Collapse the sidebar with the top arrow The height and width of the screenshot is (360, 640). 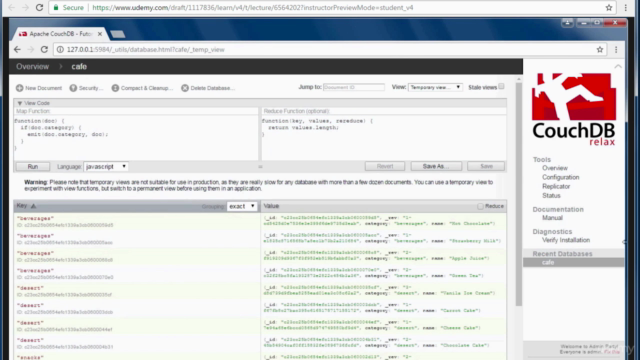click(618, 66)
